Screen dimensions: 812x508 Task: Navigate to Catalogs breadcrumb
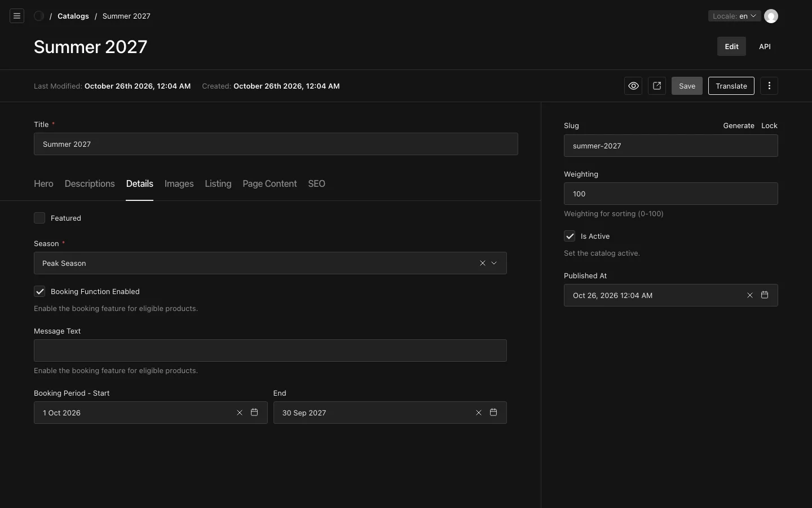click(x=73, y=16)
